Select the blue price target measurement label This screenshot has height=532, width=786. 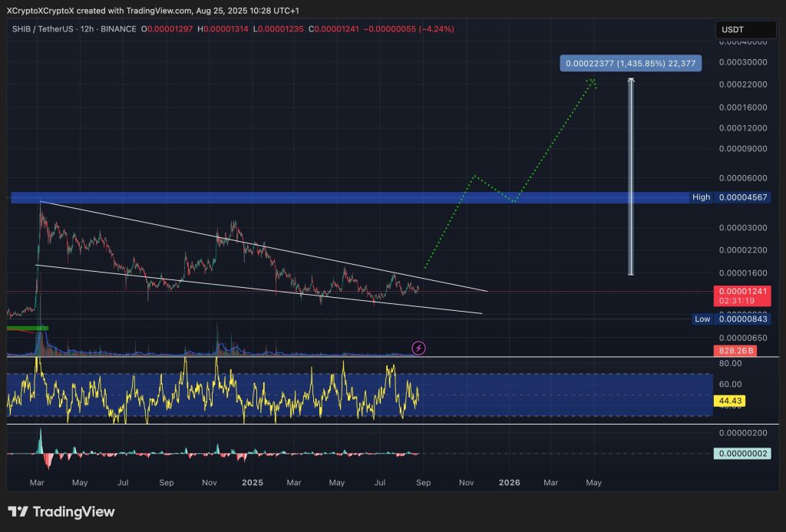pyautogui.click(x=630, y=64)
